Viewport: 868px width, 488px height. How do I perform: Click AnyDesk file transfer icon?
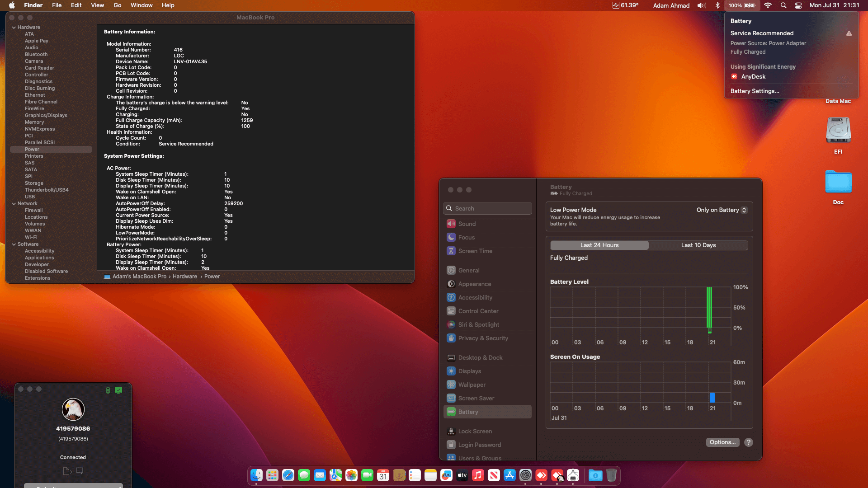(x=67, y=471)
